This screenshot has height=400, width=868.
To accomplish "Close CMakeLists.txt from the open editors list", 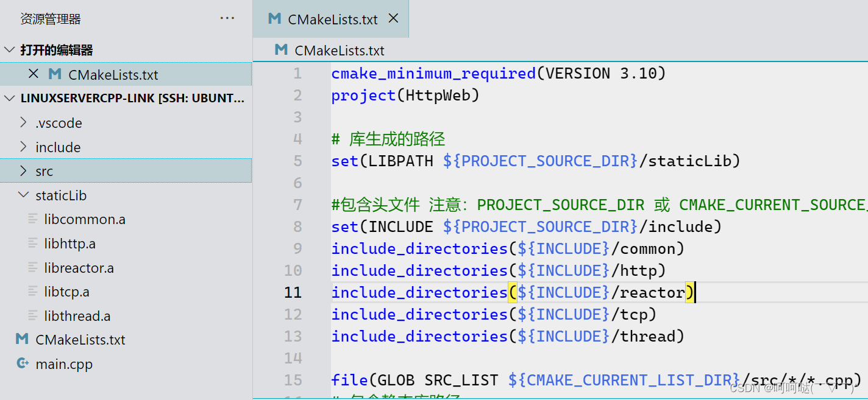I will click(34, 73).
